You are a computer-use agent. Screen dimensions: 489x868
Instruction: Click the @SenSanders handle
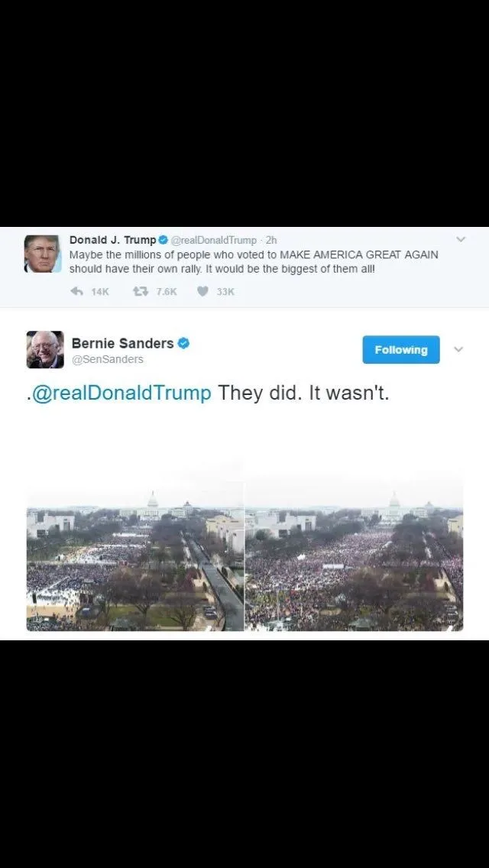pos(108,359)
